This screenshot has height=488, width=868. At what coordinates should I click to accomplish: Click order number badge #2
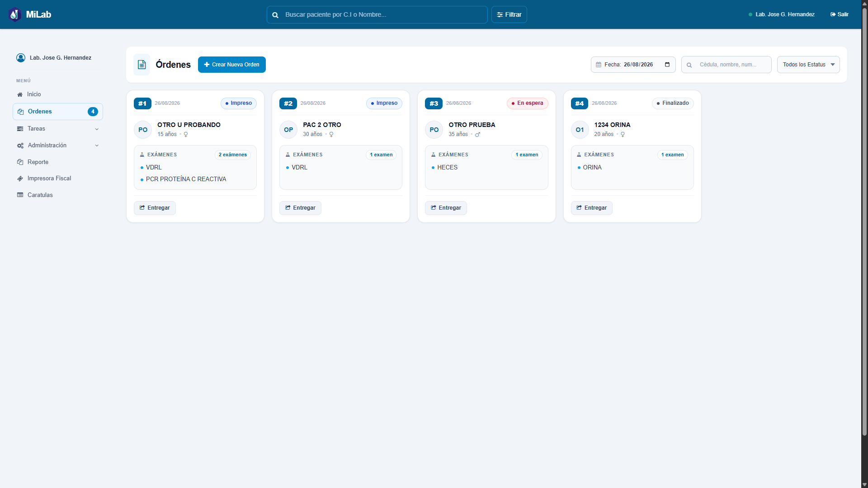[x=288, y=103]
